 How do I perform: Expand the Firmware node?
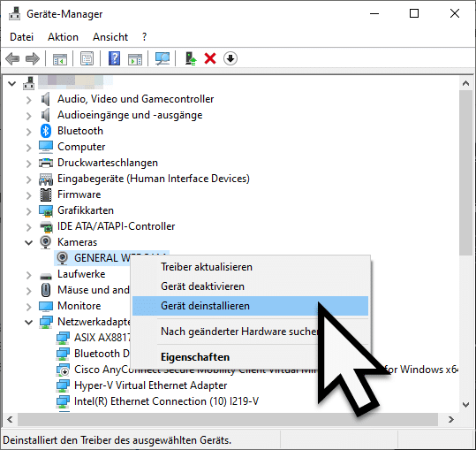pos(28,195)
